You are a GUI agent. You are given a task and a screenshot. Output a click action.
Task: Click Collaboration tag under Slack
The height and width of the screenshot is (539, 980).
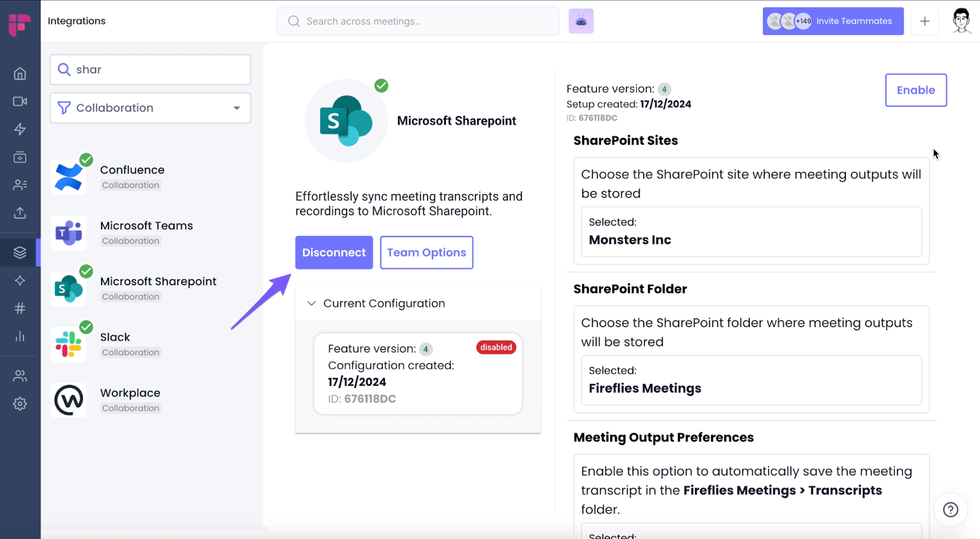tap(130, 352)
